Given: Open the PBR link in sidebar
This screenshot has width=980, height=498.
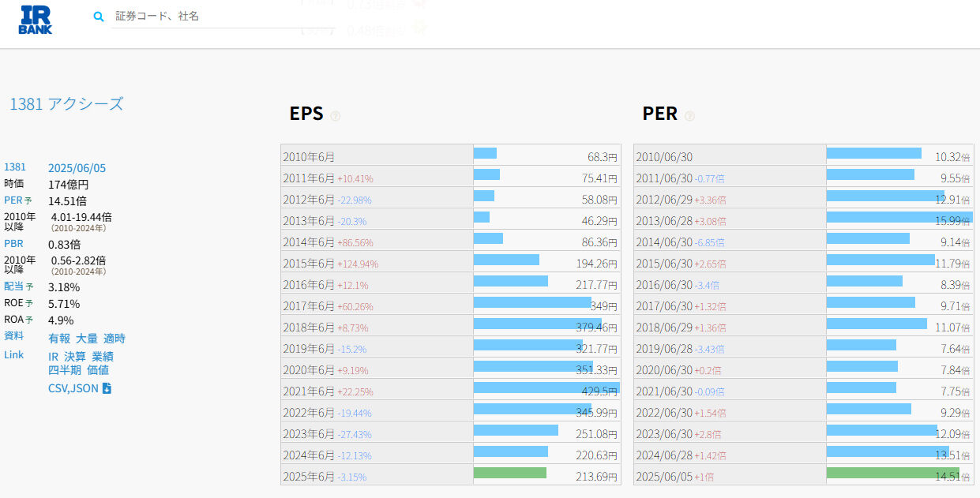Looking at the screenshot, I should pos(13,244).
